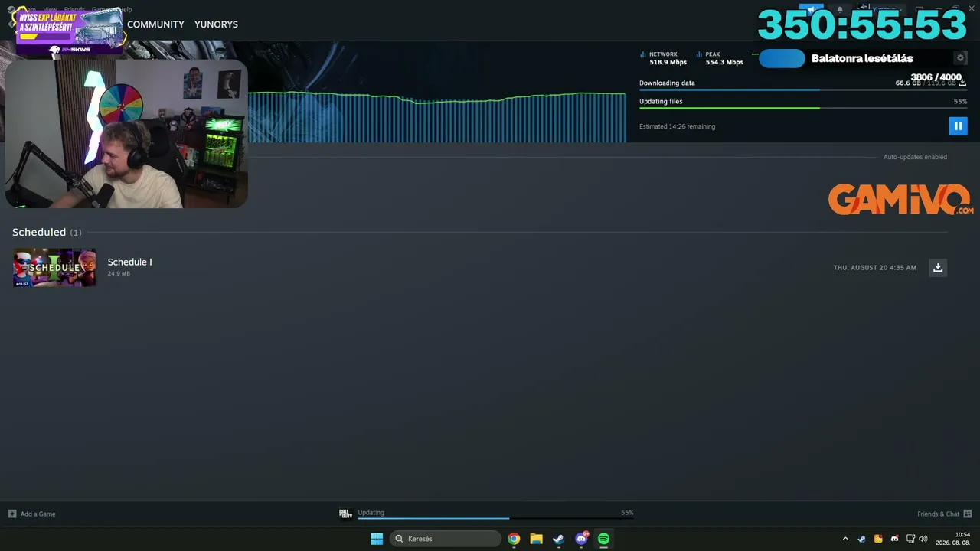Screen dimensions: 980x551
Task: Open download settings gear icon
Action: click(x=961, y=58)
